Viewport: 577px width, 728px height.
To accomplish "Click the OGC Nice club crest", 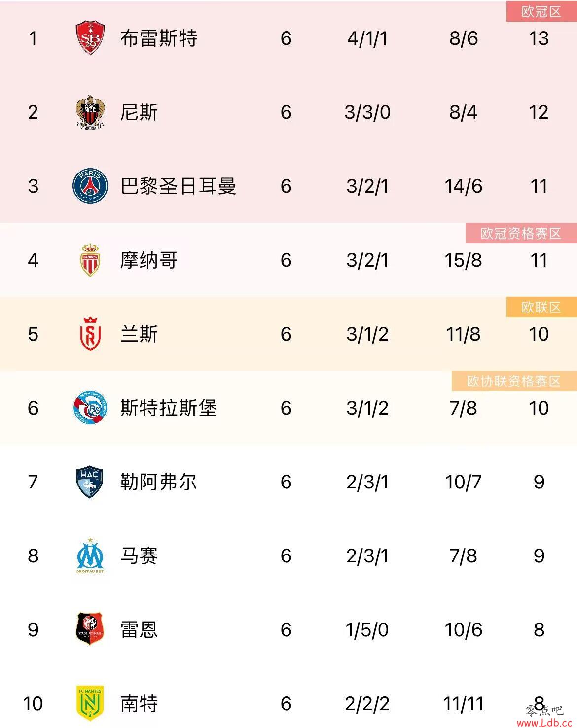I will 90,112.
